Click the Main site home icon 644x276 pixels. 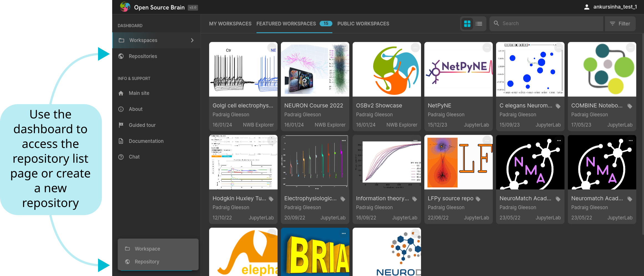(x=121, y=93)
